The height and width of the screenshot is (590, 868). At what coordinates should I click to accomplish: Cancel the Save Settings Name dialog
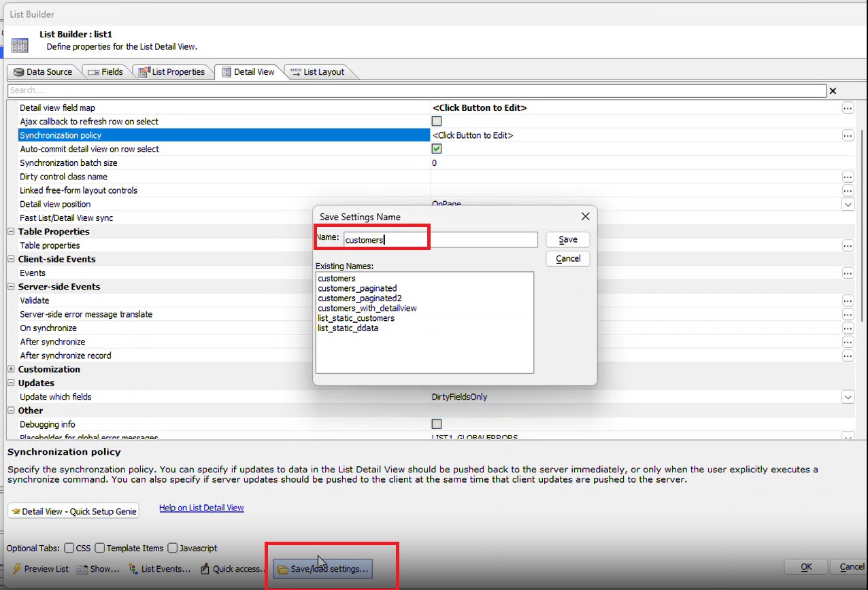(568, 258)
